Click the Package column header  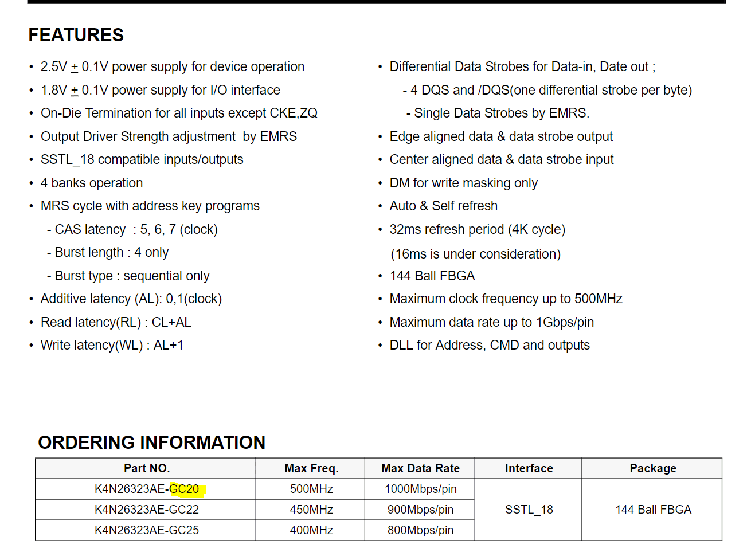tap(653, 468)
